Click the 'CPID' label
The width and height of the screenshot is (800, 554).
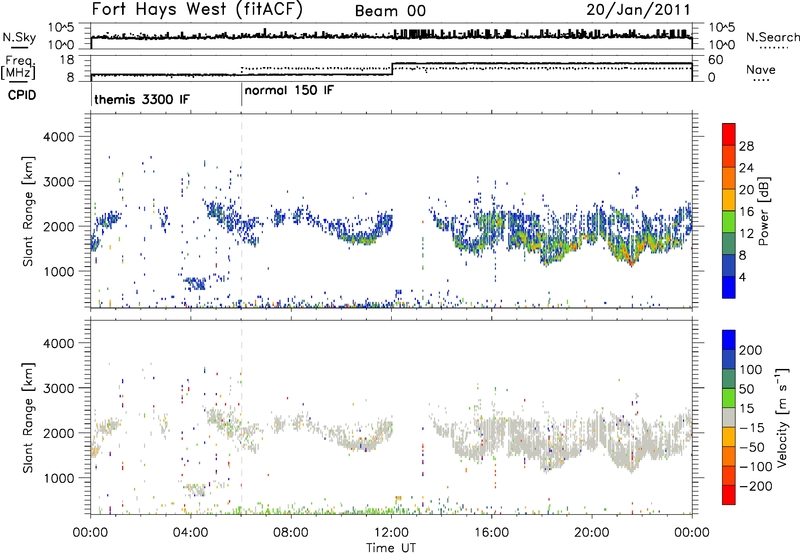pos(21,95)
